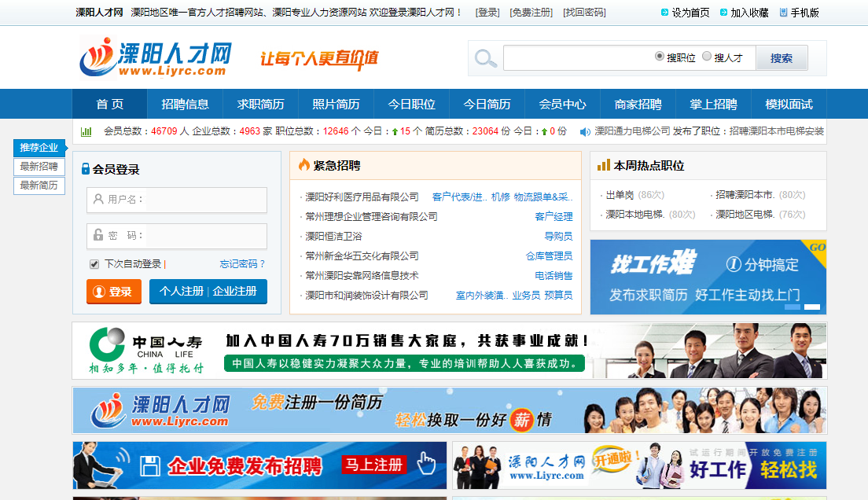
Task: Open the 招聘信息 navigation tab
Action: [x=185, y=104]
